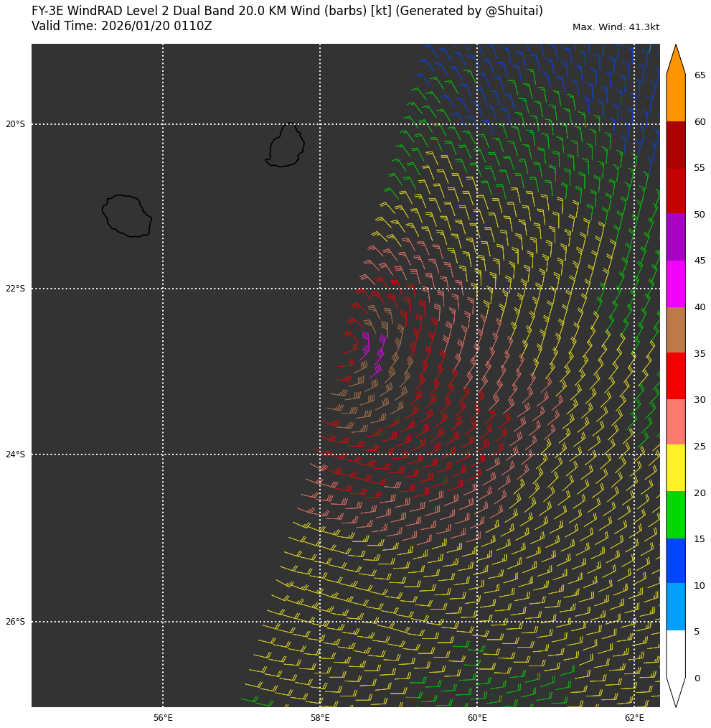Click the Valid Time 2026/01/20 0110Z text
The height and width of the screenshot is (728, 711).
[121, 27]
